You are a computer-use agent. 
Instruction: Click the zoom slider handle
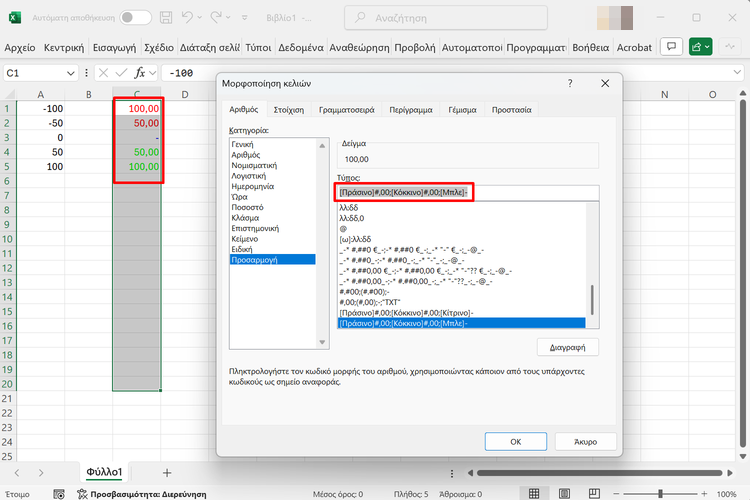[x=661, y=493]
